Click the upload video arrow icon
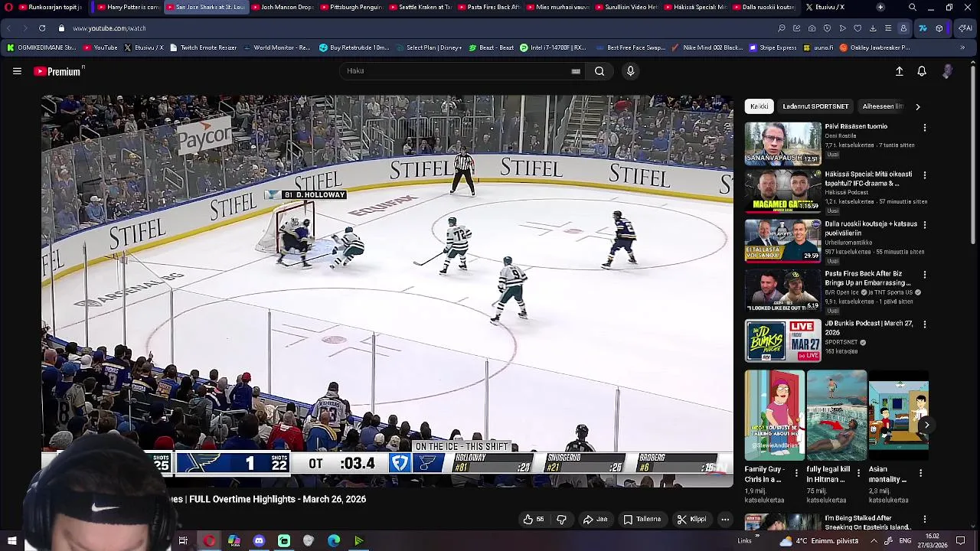Screen dimensions: 980x551 coord(900,71)
